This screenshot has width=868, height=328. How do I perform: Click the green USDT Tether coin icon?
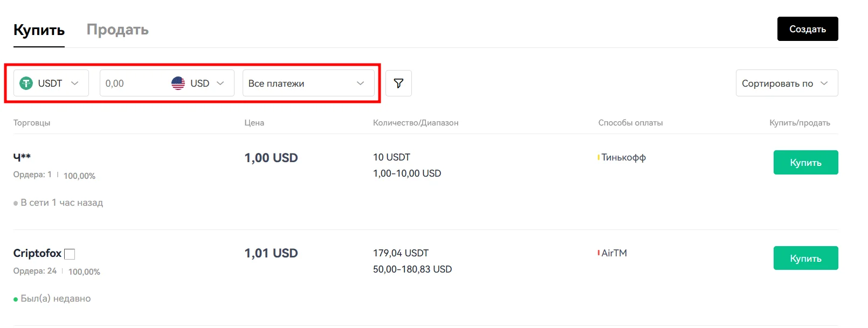pyautogui.click(x=26, y=83)
